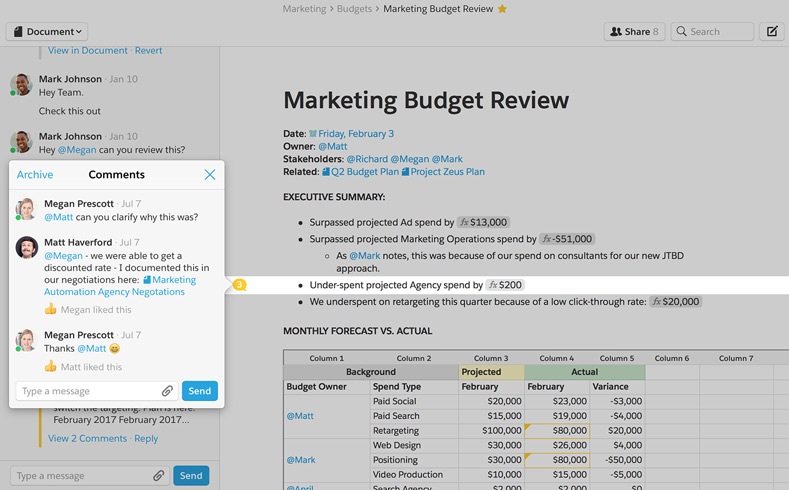Click the orange comment bubble marker
This screenshot has height=490, width=789.
239,285
